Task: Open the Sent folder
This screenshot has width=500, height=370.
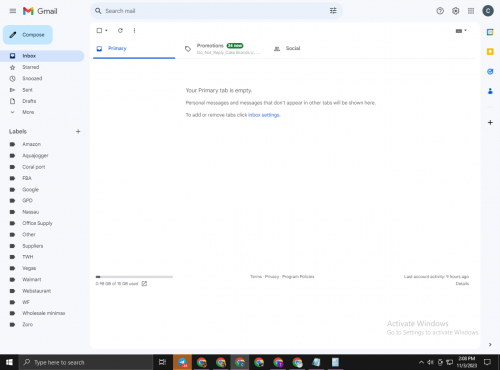Action: (x=42, y=90)
